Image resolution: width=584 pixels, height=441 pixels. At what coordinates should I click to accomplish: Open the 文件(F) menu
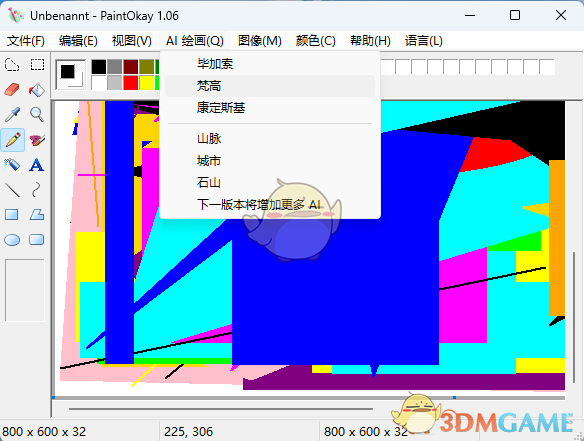pyautogui.click(x=26, y=41)
